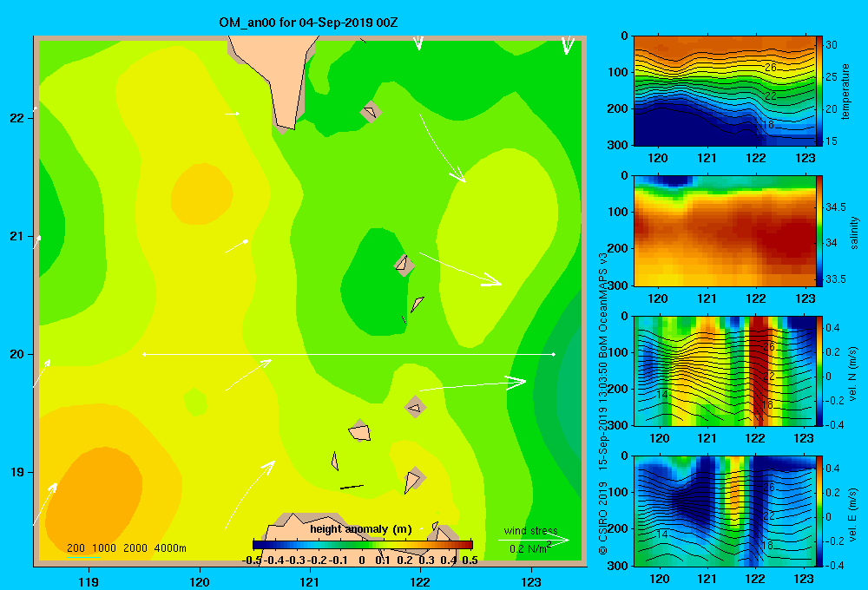Click the '34.5' tick on salinity scale

tap(836, 207)
